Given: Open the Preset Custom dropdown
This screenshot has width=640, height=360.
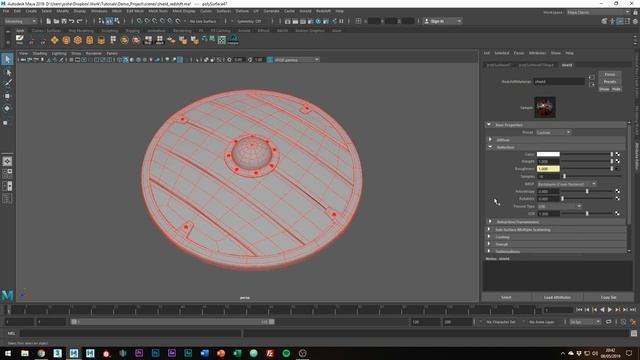Looking at the screenshot, I should coord(553,132).
